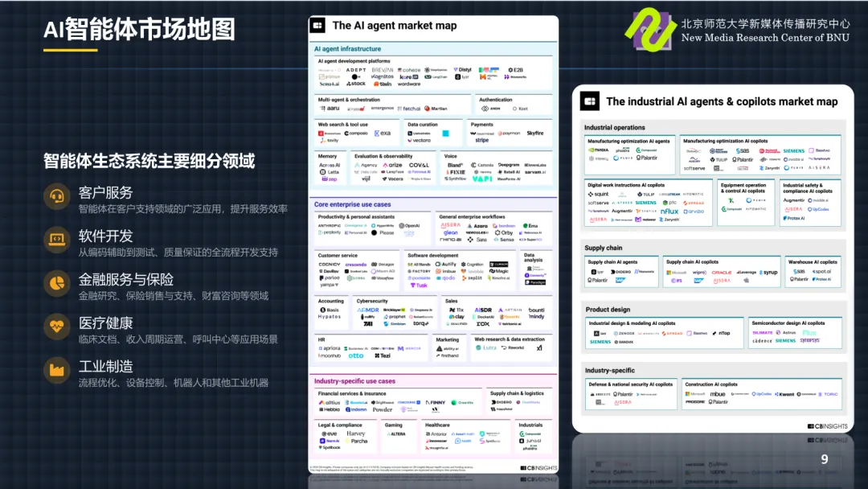Click the VAPI logo in the Voice box
868x489 pixels.
click(x=482, y=179)
